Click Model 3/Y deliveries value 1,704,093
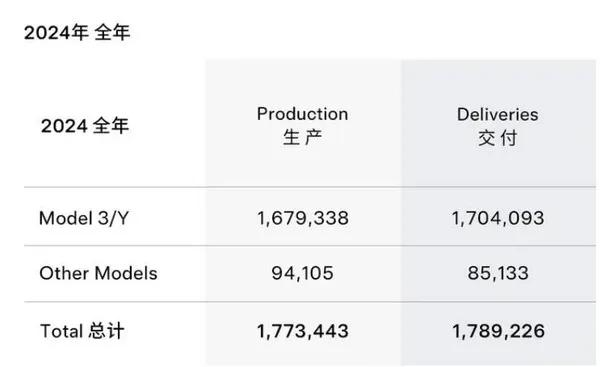The height and width of the screenshot is (367, 600). coord(497,218)
